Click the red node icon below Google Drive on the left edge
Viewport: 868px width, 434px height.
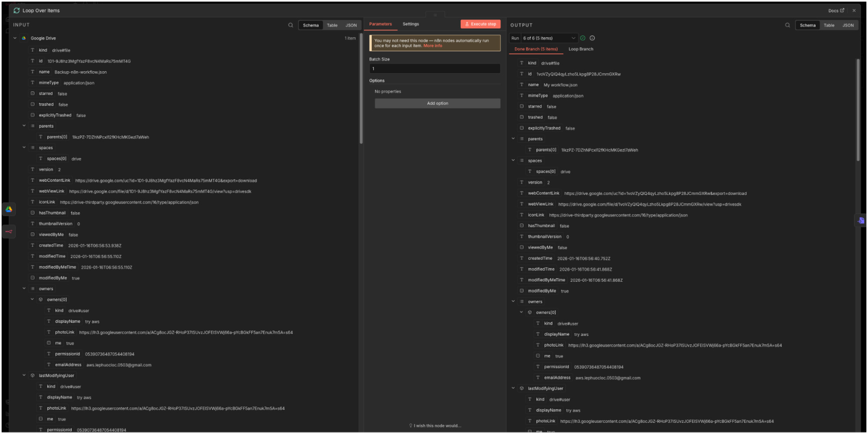point(9,232)
